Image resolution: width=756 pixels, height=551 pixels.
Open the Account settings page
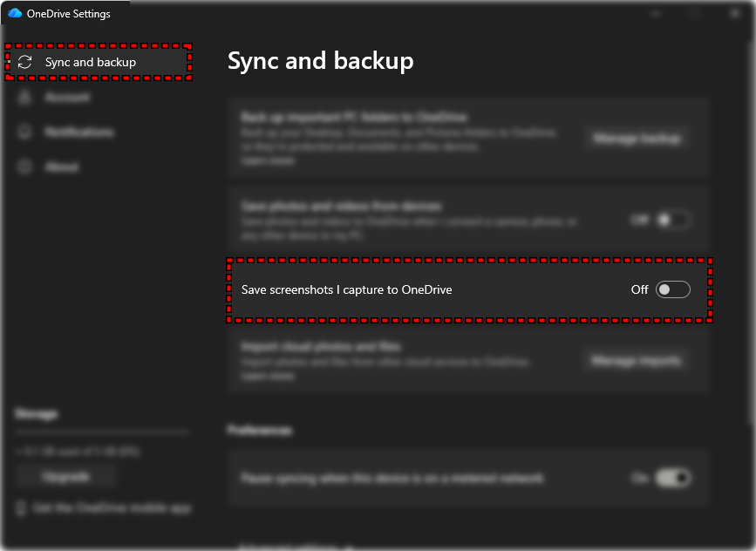pos(67,98)
